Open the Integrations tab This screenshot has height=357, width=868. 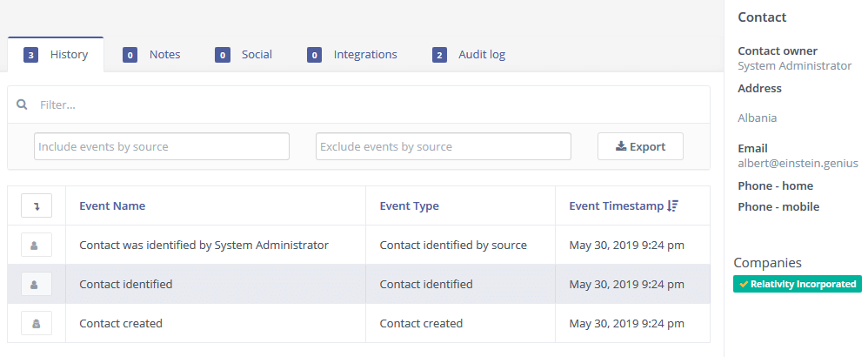coord(365,55)
